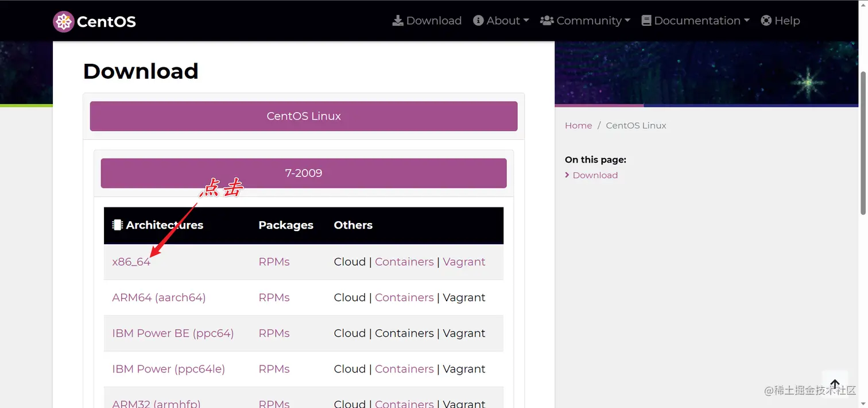Click CentOS Linux in the breadcrumb
The width and height of the screenshot is (868, 408).
point(636,125)
